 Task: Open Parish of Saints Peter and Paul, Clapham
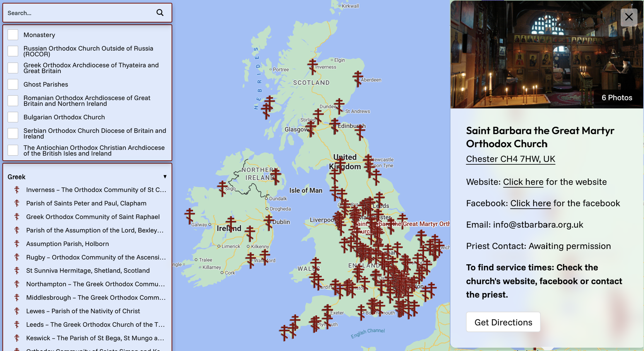[86, 203]
